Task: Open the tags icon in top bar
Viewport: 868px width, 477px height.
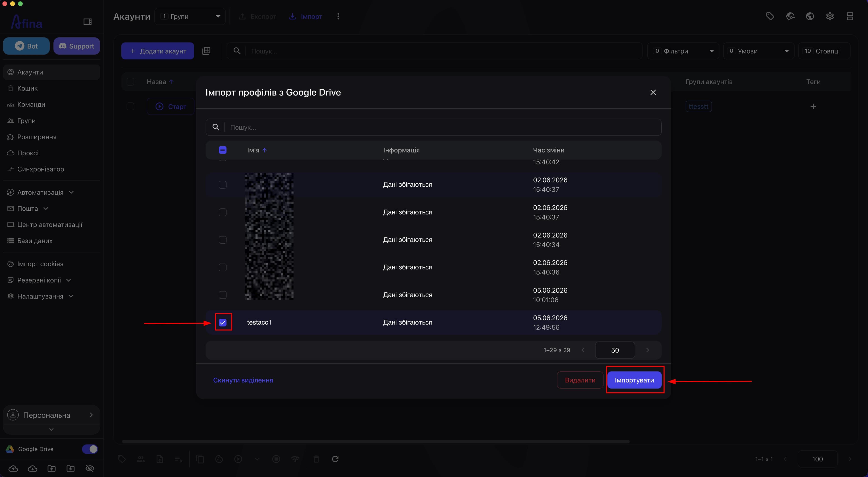Action: click(x=770, y=16)
